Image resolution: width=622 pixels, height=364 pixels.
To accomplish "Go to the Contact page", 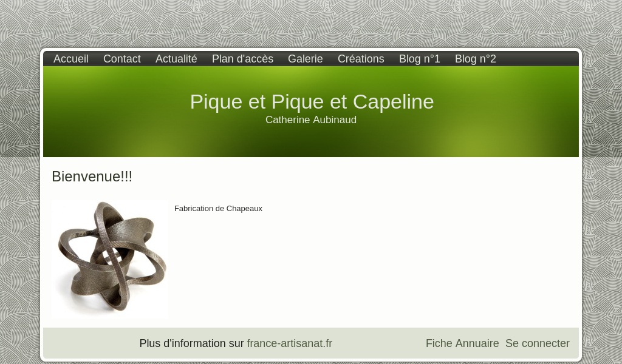I will pyautogui.click(x=121, y=59).
